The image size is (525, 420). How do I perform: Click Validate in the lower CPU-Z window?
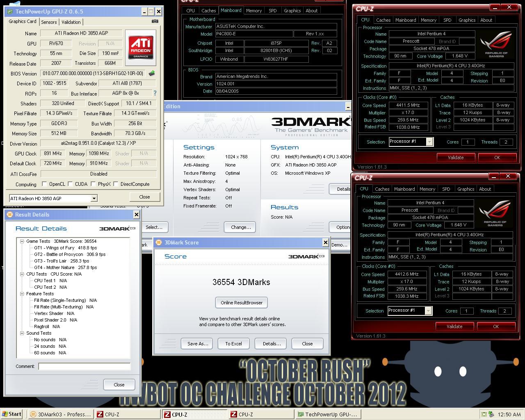pyautogui.click(x=454, y=326)
